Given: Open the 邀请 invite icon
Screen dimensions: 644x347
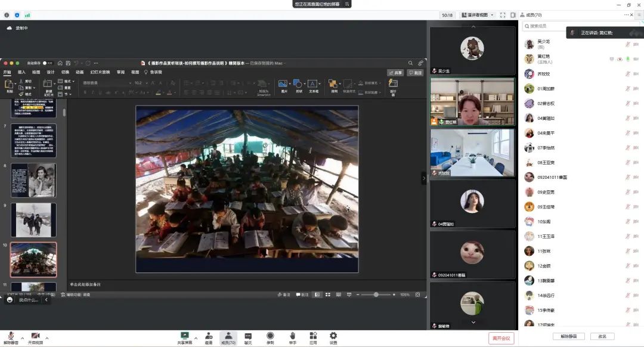Looking at the screenshot, I should point(209,336).
